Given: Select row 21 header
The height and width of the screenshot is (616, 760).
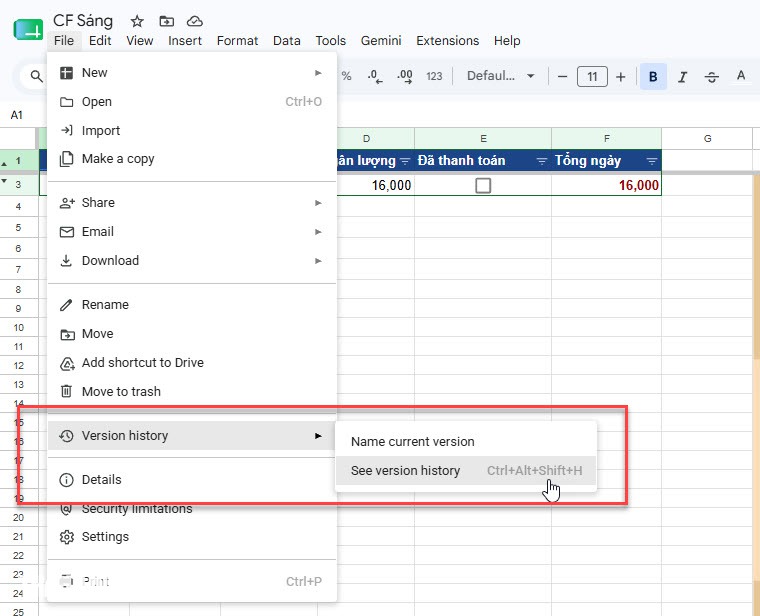Looking at the screenshot, I should coord(18,537).
